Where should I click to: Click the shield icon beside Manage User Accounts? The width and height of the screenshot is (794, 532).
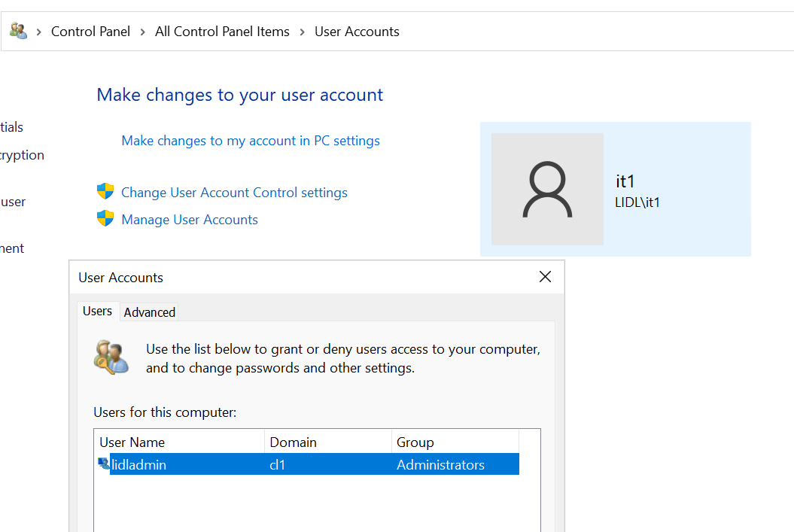click(105, 220)
